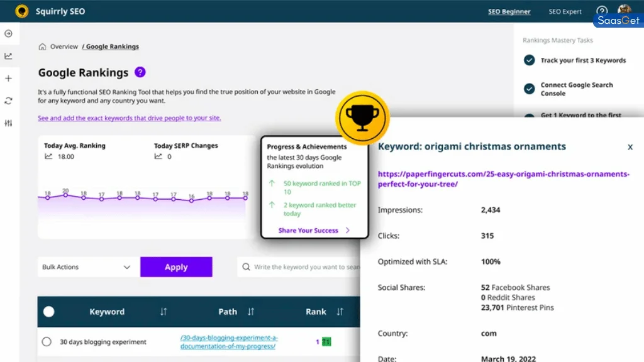644x362 pixels.
Task: Click the help question mark in top bar
Action: (x=602, y=11)
